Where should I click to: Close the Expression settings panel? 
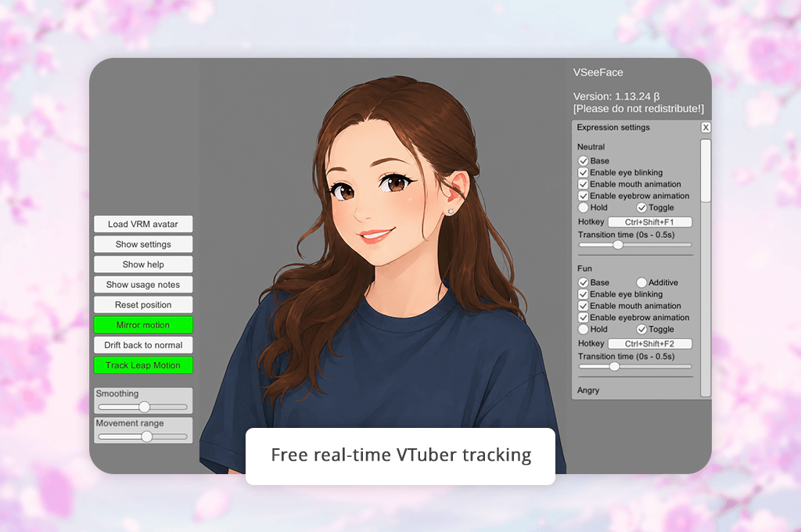pos(706,128)
